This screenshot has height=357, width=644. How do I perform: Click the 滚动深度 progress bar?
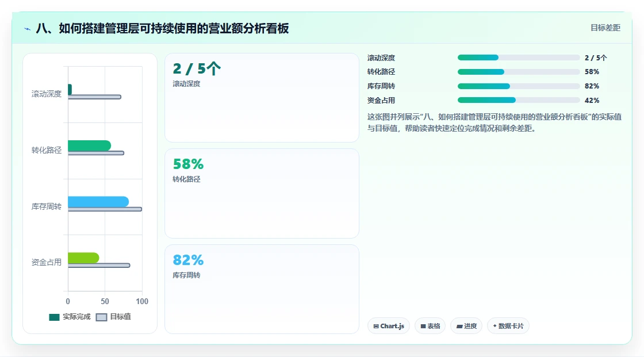tap(518, 57)
